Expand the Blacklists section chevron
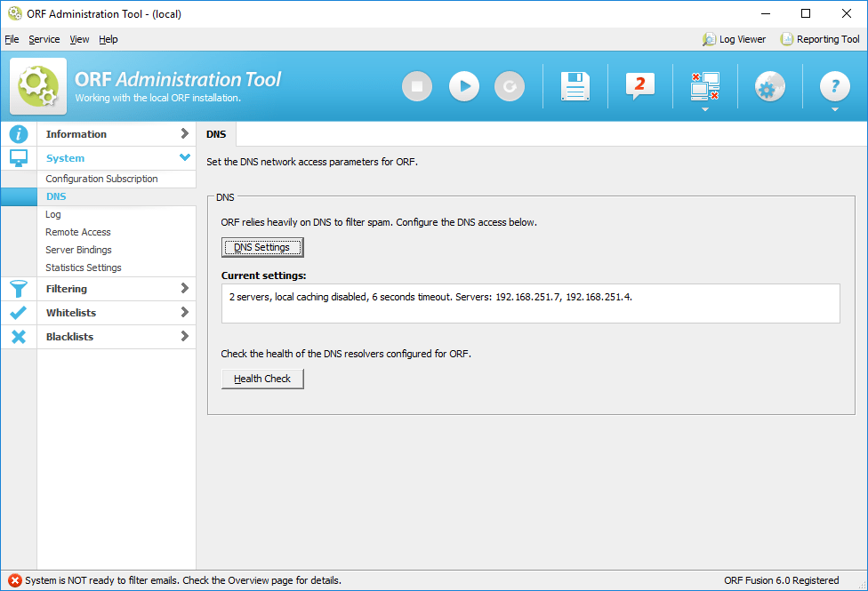 coord(184,336)
